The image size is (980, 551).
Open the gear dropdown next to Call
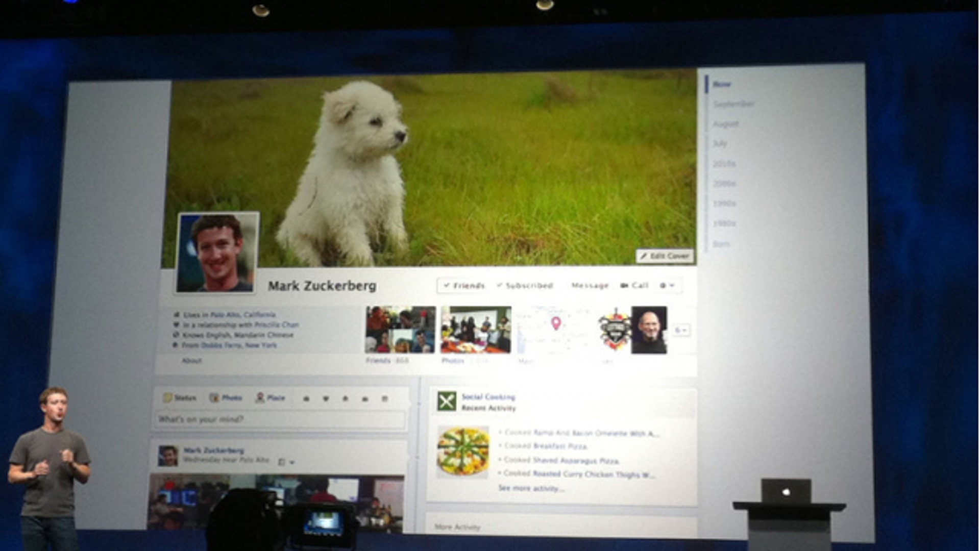tap(666, 286)
